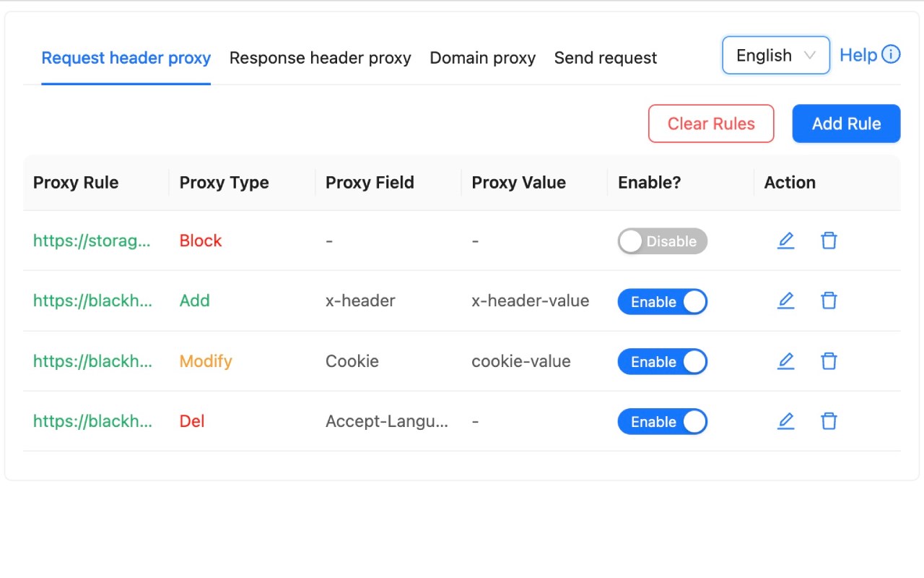This screenshot has width=924, height=578.
Task: Edit the Cookie Modify rule
Action: (785, 361)
